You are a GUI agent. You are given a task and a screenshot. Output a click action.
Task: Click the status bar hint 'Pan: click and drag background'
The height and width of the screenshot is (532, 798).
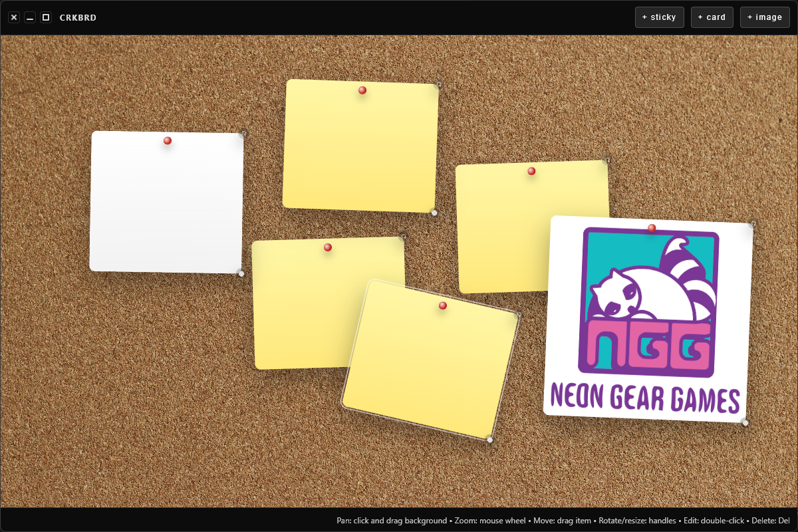point(392,520)
